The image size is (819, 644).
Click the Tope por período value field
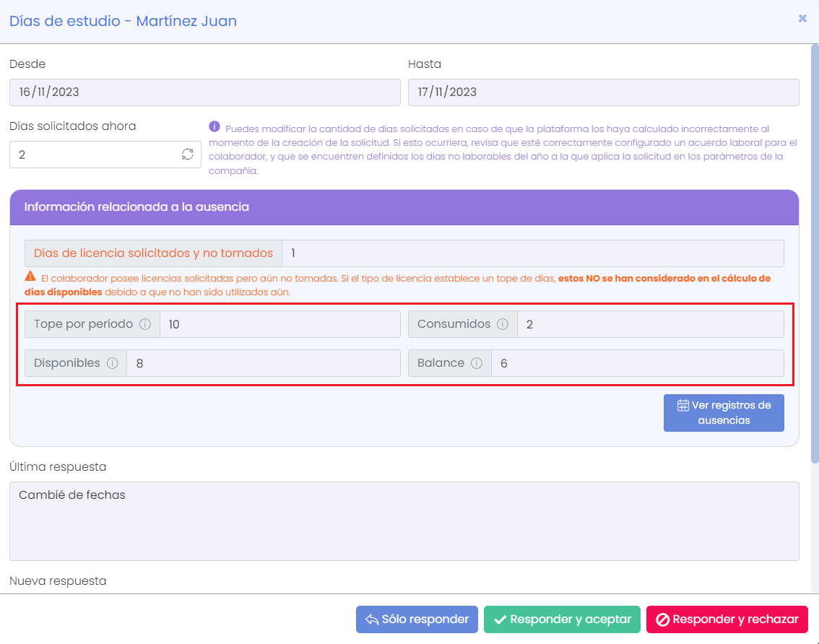[x=279, y=324]
